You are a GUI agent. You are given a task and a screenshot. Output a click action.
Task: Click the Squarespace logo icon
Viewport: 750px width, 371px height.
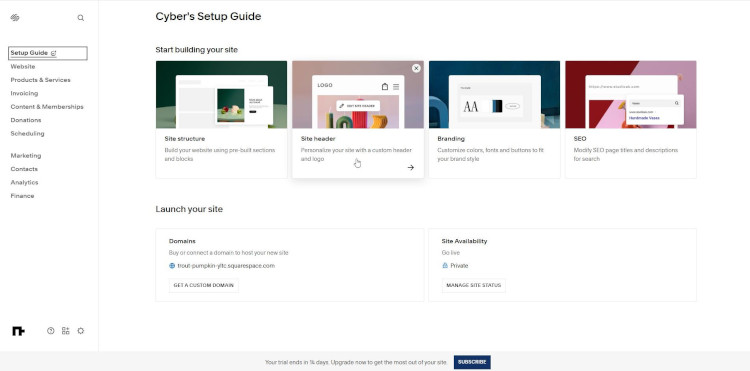tap(15, 18)
